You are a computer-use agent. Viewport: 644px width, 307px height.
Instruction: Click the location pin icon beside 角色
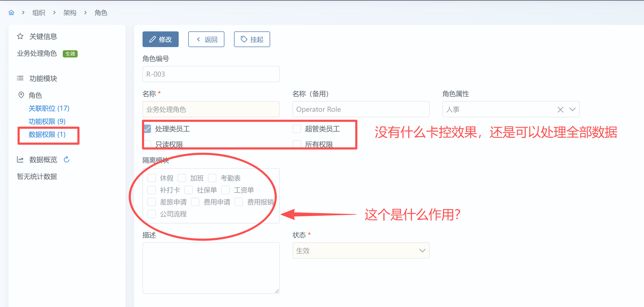21,95
